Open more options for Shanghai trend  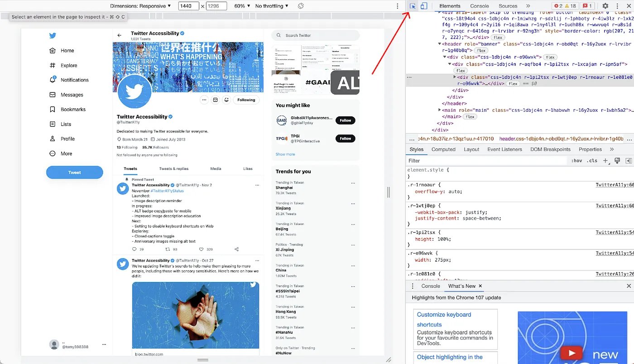point(353,182)
